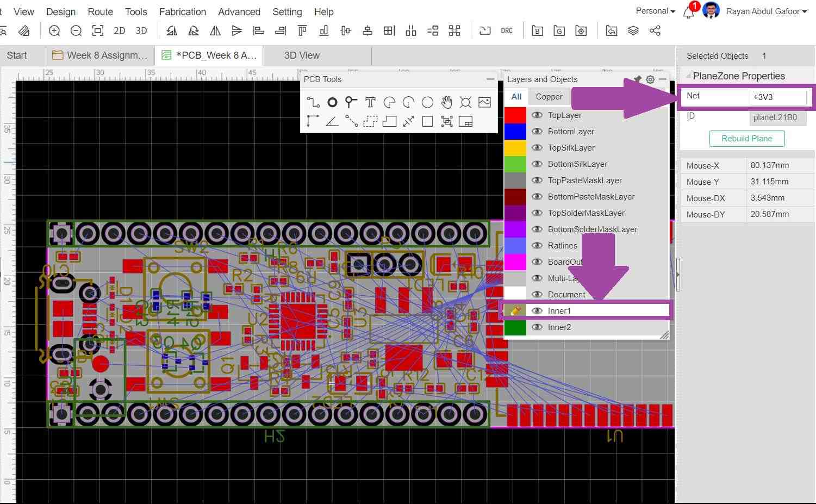Screen dimensions: 816x504
Task: Toggle Inner2 layer visibility eye
Action: coord(537,327)
